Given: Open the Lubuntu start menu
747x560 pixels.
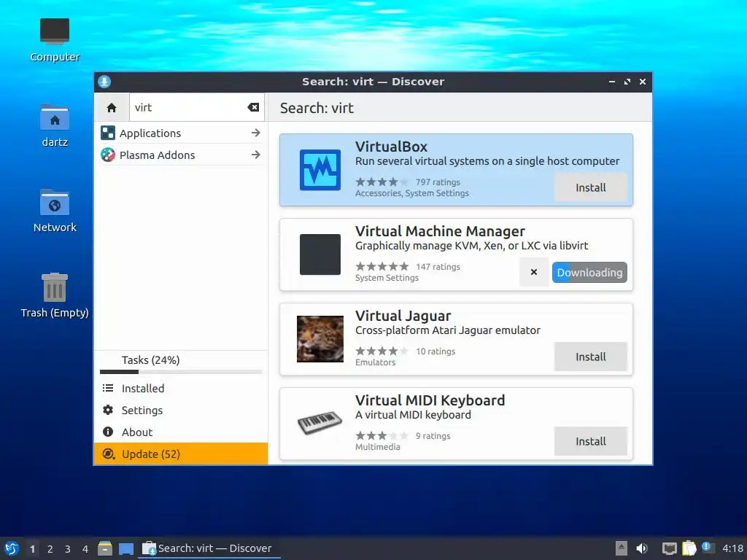Looking at the screenshot, I should click(x=12, y=548).
